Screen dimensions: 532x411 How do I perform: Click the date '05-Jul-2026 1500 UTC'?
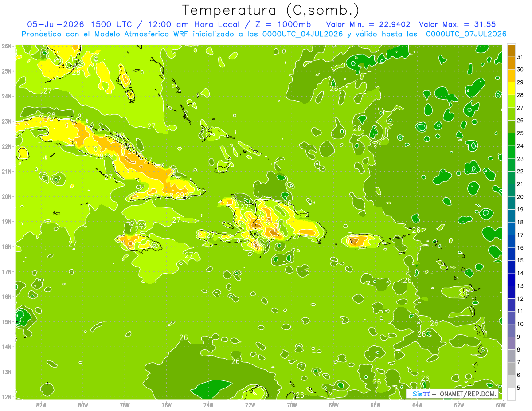(x=79, y=24)
